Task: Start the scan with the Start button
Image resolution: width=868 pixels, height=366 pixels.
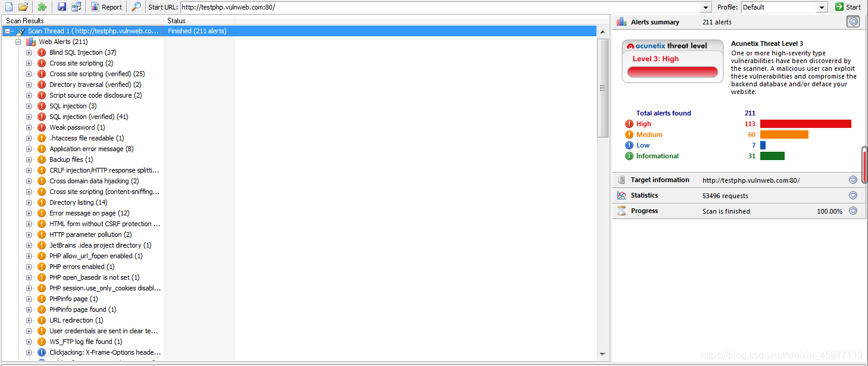Action: coord(848,7)
